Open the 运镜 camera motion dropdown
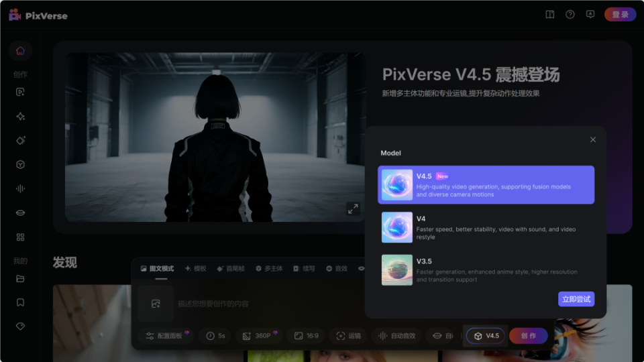This screenshot has height=362, width=644. 349,336
